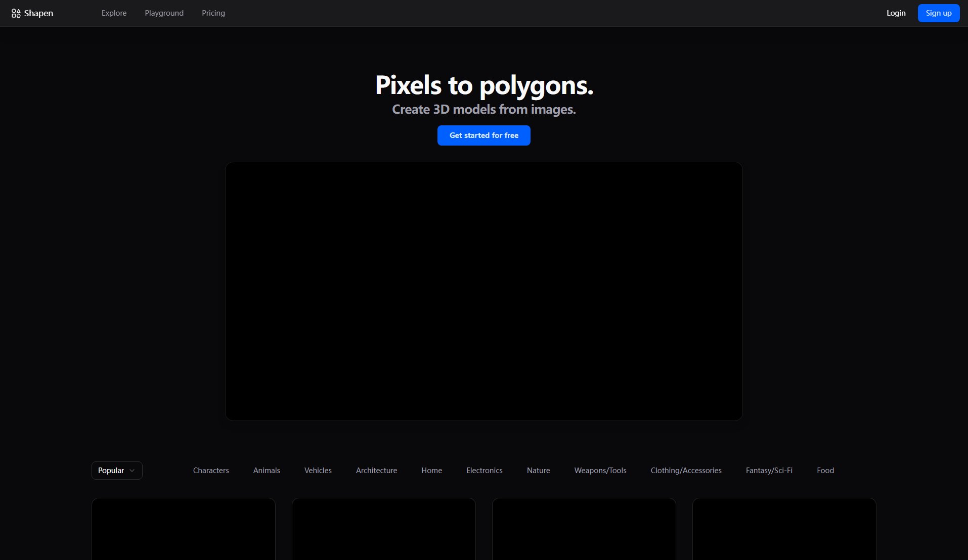Screen dimensions: 968x560
Task: Show the Electronics category models
Action: pyautogui.click(x=484, y=471)
